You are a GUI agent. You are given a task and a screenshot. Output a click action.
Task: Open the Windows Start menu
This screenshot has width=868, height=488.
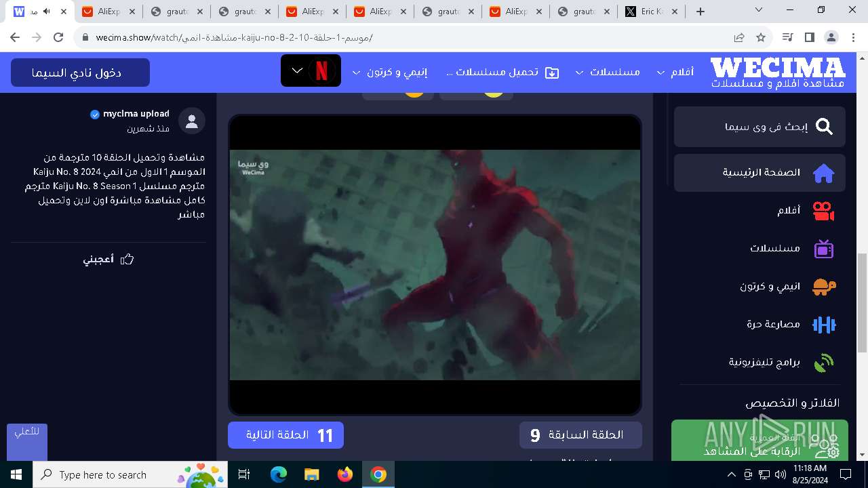pos(16,474)
